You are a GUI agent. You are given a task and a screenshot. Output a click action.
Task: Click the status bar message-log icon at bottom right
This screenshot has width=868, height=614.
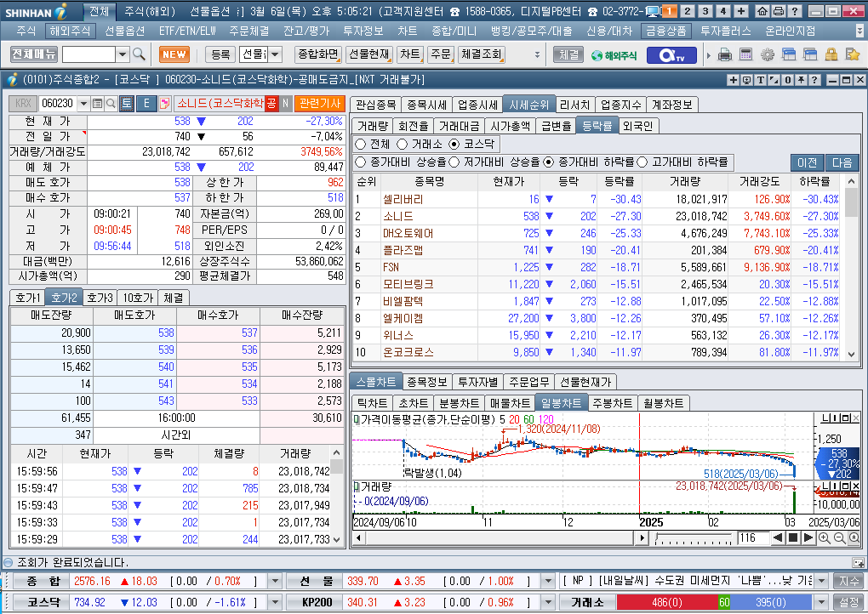(x=858, y=563)
